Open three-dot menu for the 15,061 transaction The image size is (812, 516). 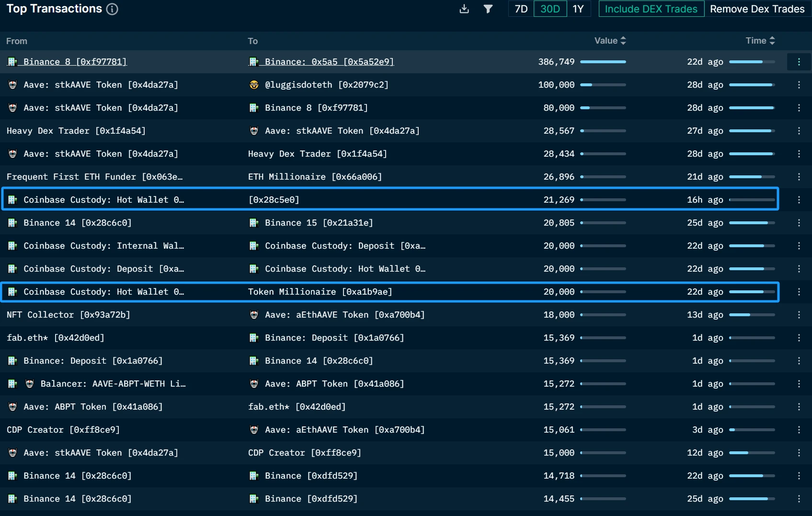click(x=799, y=430)
